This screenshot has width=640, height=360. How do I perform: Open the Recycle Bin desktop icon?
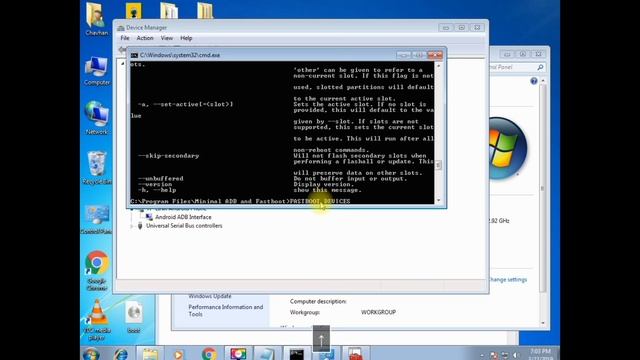97,167
